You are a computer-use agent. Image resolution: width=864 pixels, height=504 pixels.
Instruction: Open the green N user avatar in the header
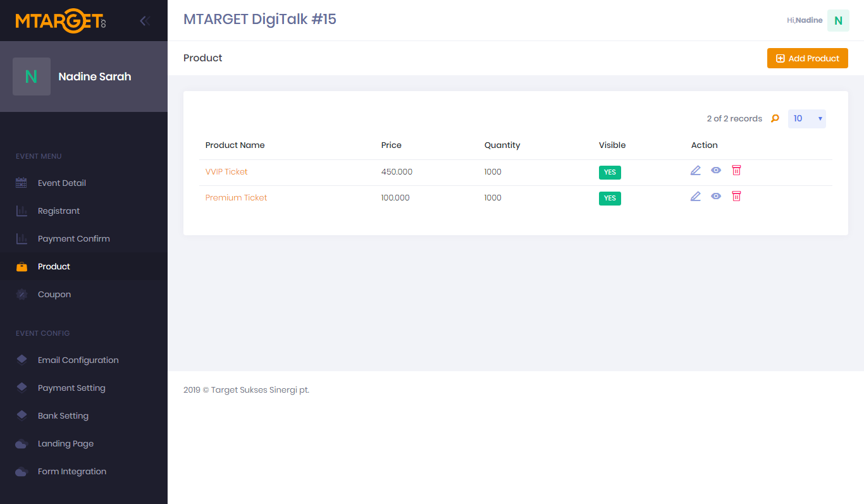(x=838, y=20)
